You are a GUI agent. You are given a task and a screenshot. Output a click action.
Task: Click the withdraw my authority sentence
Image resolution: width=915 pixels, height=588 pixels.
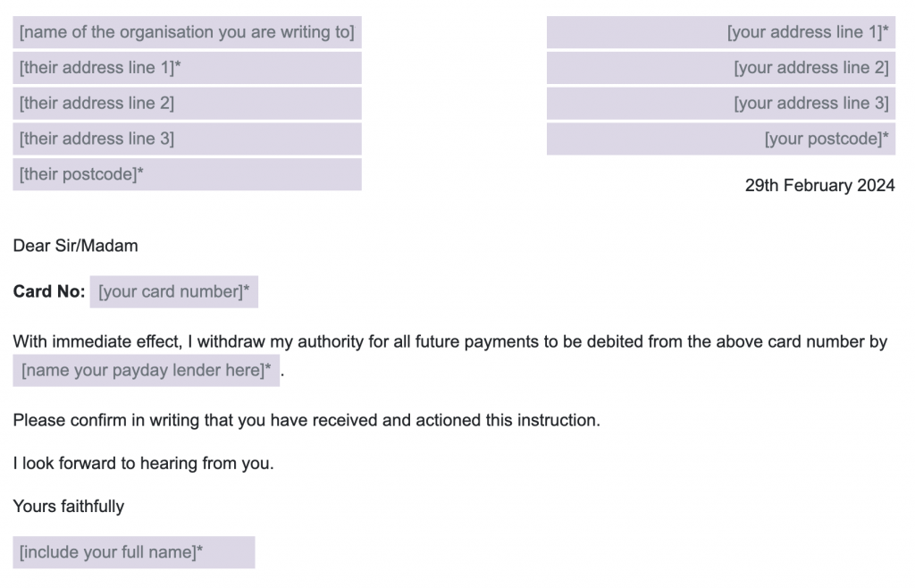[x=450, y=341]
